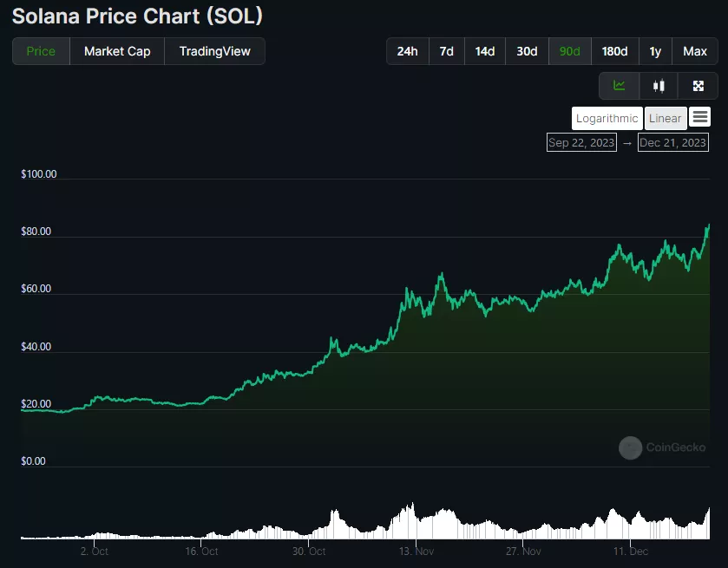This screenshot has width=728, height=568.
Task: Click the 30. Oct date label
Action: (x=309, y=552)
